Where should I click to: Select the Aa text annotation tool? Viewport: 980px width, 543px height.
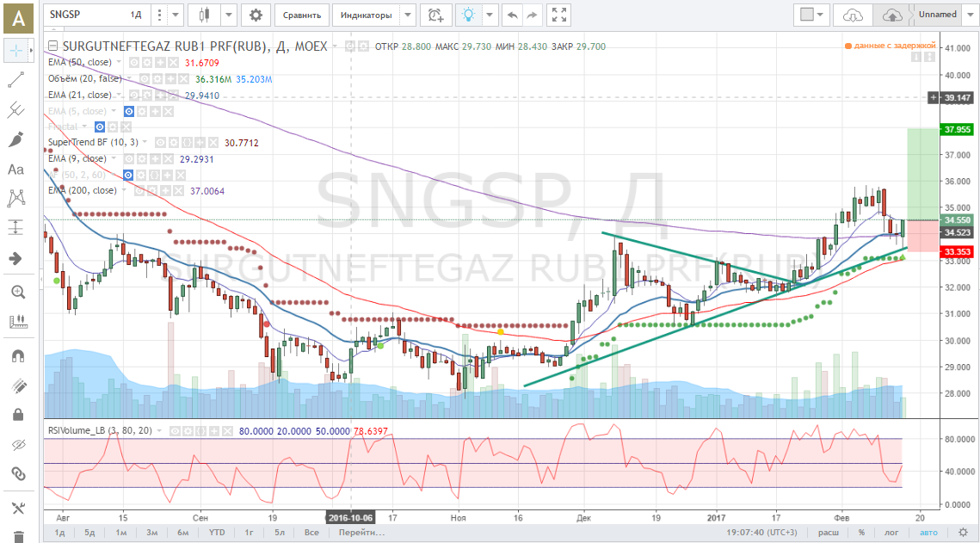[15, 170]
